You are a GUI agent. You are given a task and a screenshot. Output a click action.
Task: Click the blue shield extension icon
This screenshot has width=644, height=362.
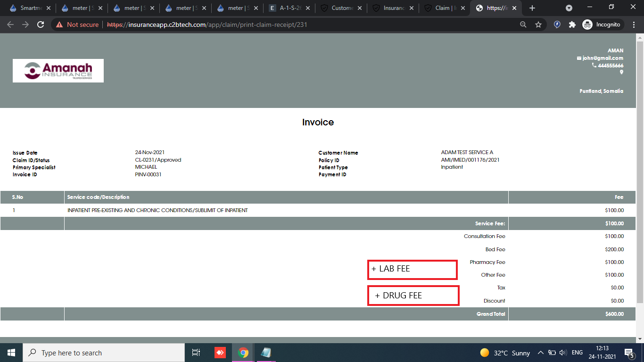point(557,25)
